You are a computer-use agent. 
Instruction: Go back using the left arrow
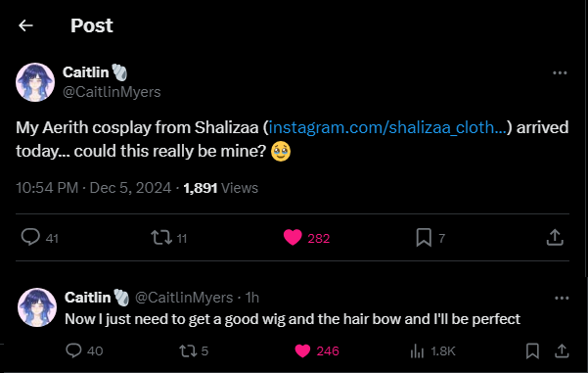pos(25,25)
